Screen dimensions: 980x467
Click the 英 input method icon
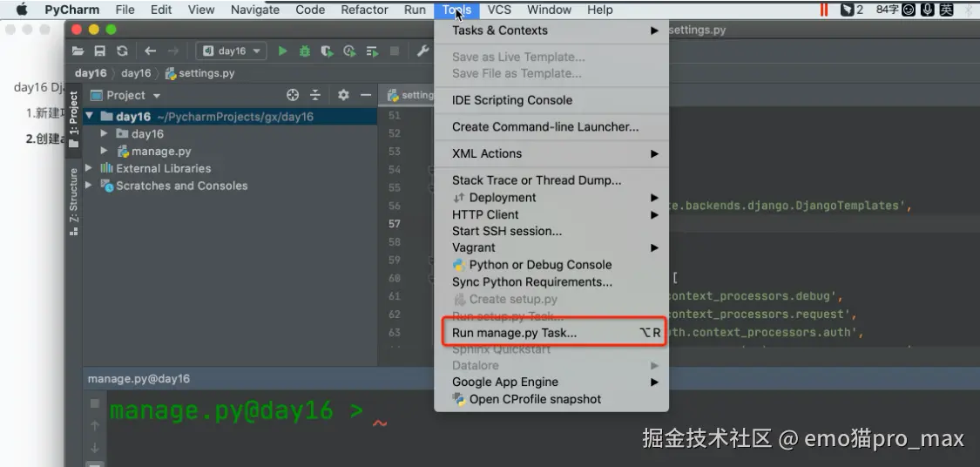pyautogui.click(x=947, y=10)
